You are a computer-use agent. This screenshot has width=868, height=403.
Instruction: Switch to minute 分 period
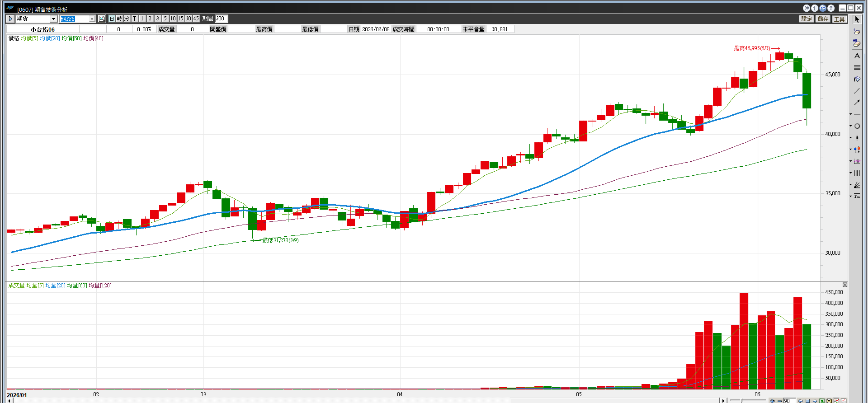pyautogui.click(x=127, y=19)
